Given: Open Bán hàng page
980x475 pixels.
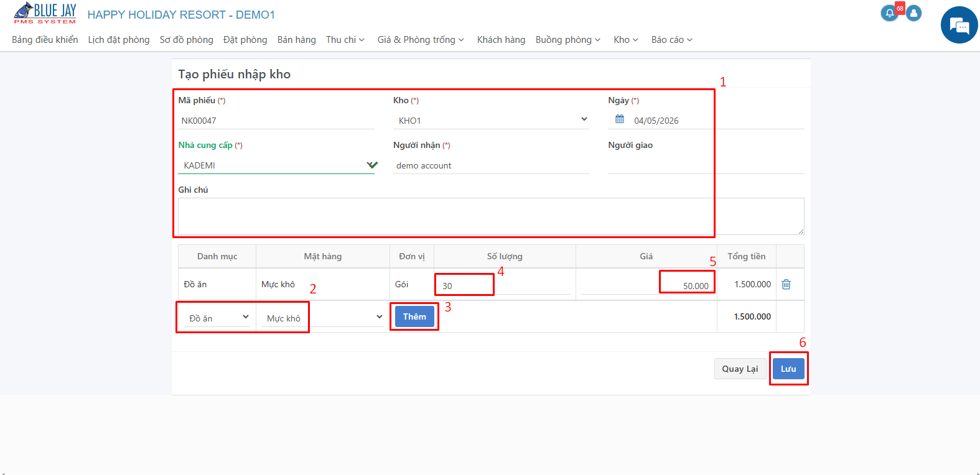Looking at the screenshot, I should coord(297,40).
